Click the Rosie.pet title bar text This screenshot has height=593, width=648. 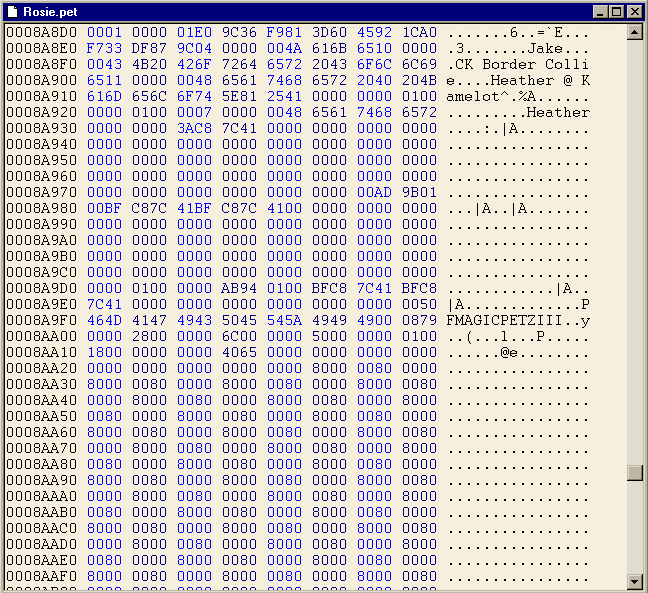click(50, 12)
